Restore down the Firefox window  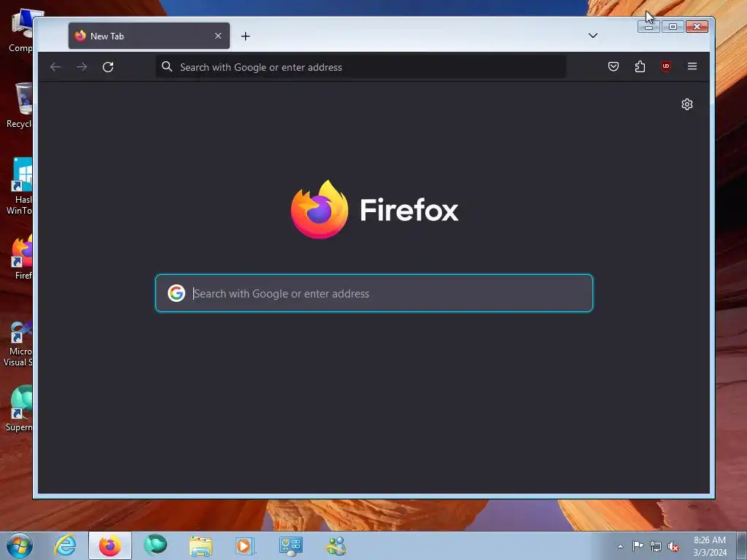point(673,27)
